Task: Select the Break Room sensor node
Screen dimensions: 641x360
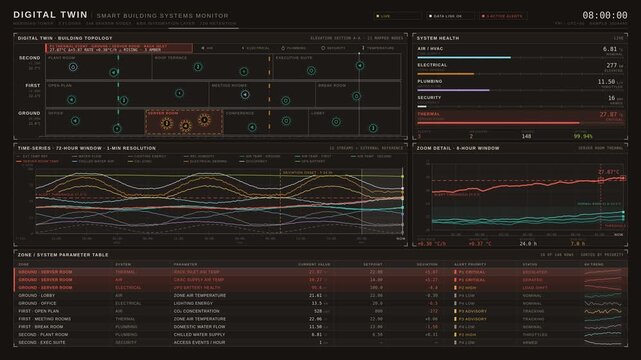Action: click(356, 96)
